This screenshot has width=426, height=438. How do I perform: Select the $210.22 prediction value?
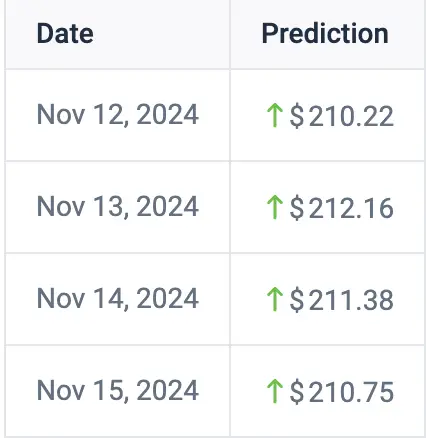[341, 116]
